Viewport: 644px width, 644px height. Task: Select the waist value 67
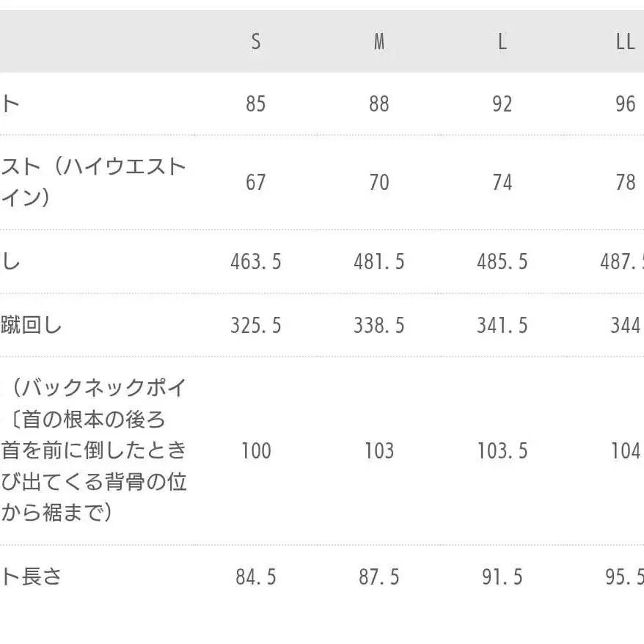click(255, 182)
